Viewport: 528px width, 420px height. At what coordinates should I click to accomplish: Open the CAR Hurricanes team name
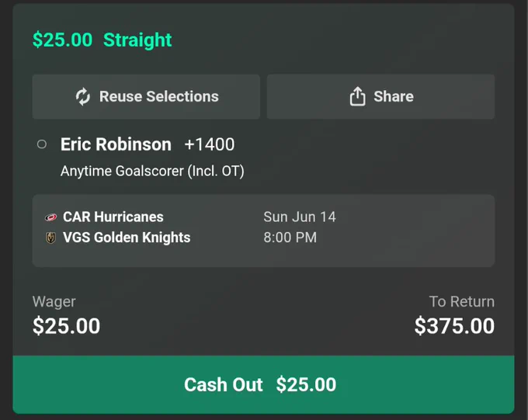pos(113,217)
